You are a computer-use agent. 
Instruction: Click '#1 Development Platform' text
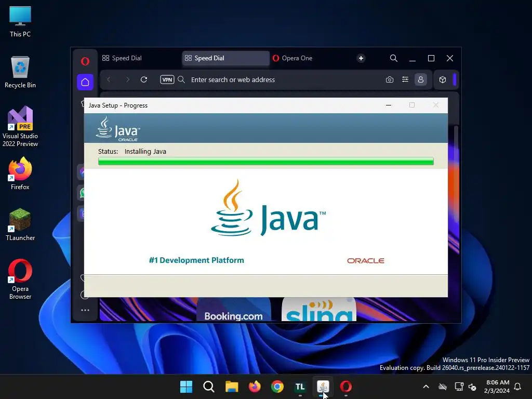pyautogui.click(x=196, y=260)
